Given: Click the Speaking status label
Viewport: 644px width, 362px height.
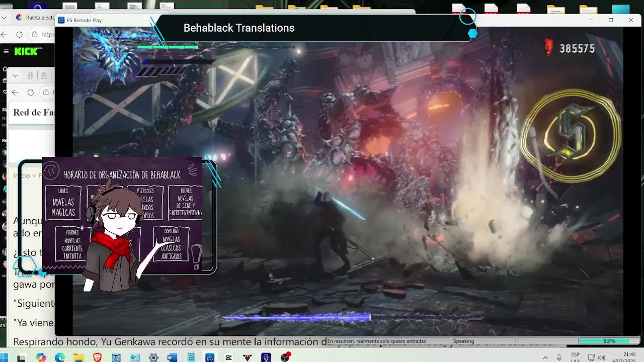Looking at the screenshot, I should tap(463, 341).
